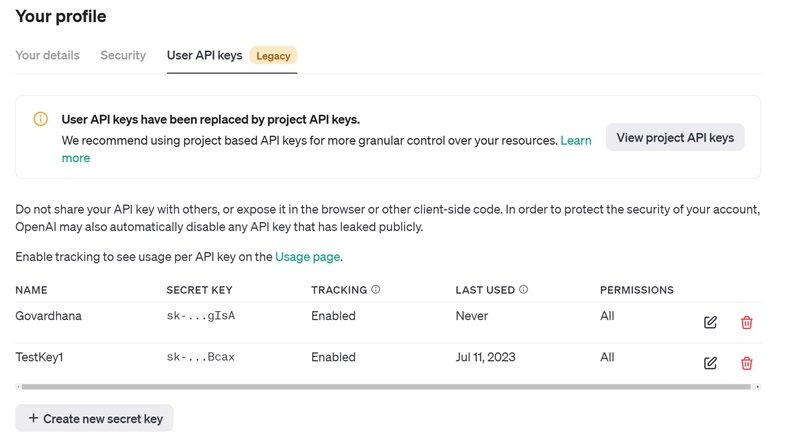Click the scrollbar left arrow
The height and width of the screenshot is (442, 800).
(x=18, y=387)
